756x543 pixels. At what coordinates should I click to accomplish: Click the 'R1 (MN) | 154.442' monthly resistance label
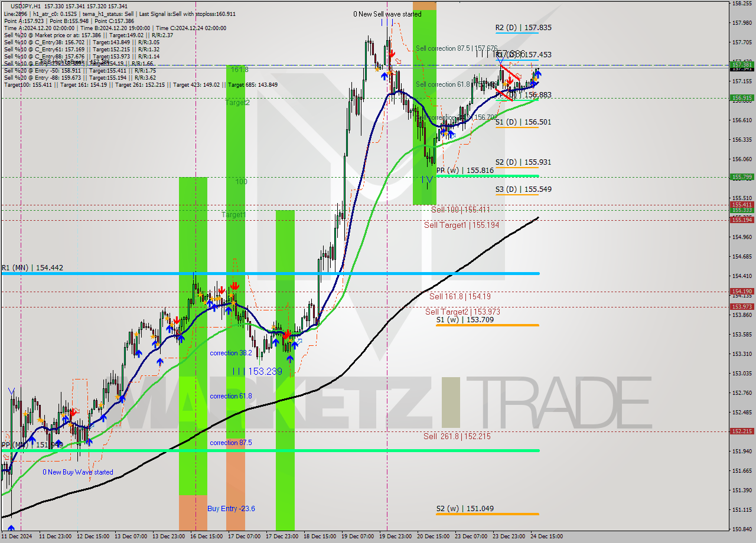pos(32,268)
